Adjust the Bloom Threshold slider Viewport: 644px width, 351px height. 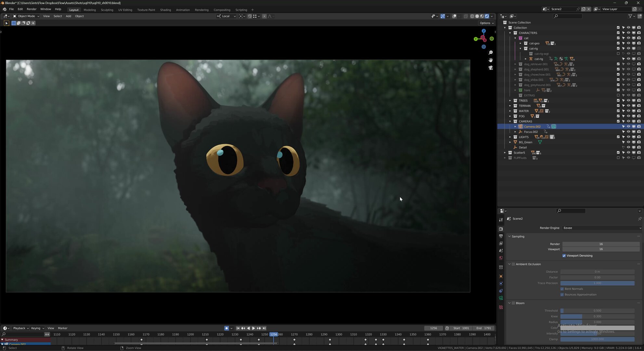tap(597, 311)
